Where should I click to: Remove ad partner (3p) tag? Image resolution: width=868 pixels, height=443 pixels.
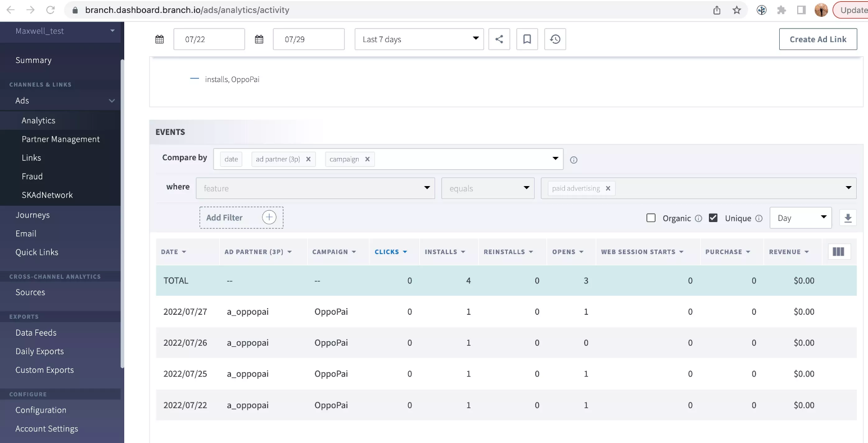click(308, 159)
